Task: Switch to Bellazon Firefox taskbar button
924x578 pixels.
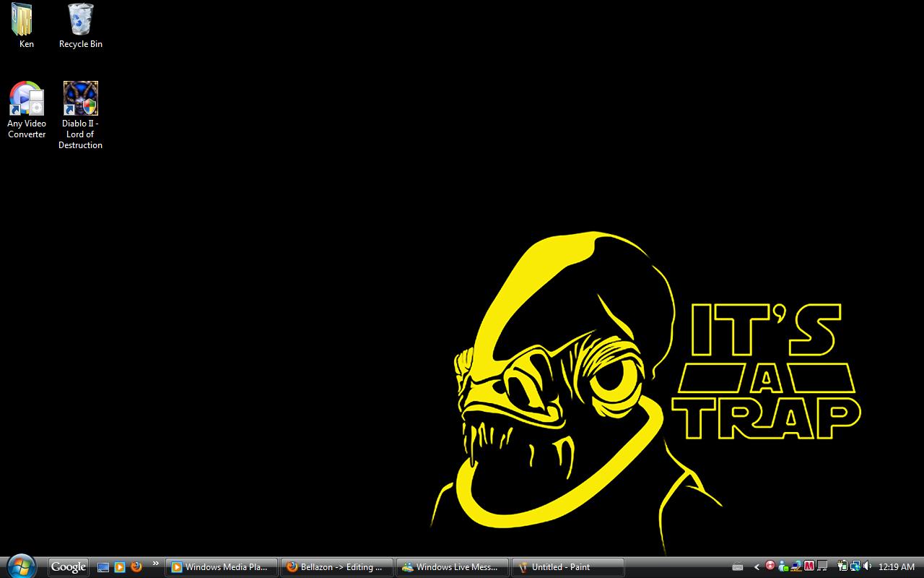Action: (x=337, y=567)
